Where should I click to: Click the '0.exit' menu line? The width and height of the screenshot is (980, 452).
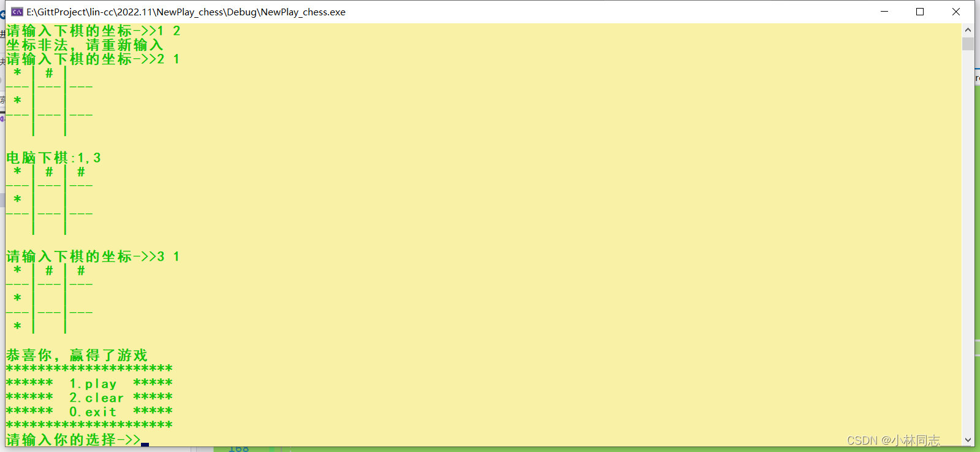(89, 412)
